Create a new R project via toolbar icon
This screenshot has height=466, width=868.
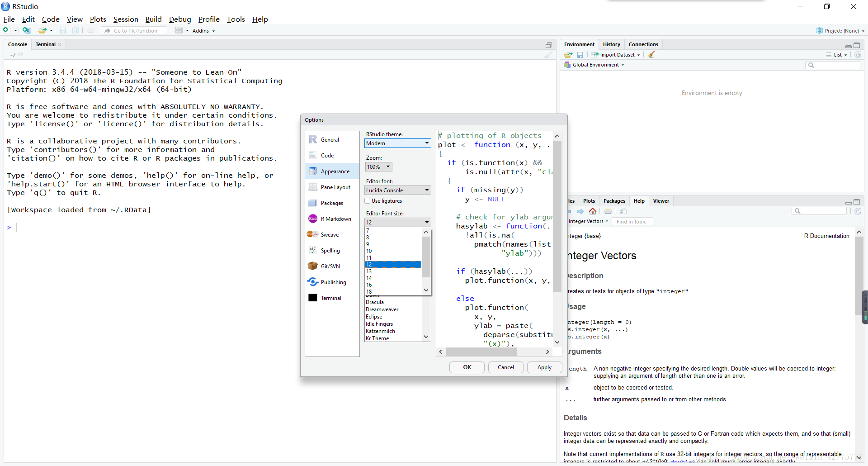tap(27, 30)
